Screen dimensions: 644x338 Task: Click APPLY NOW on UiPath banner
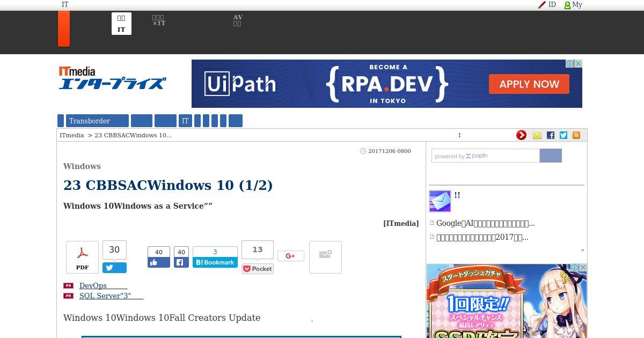pos(529,84)
